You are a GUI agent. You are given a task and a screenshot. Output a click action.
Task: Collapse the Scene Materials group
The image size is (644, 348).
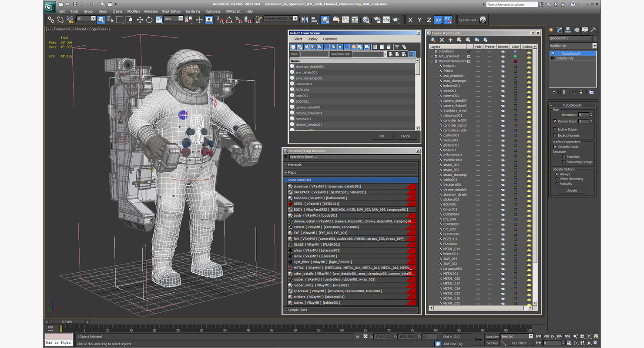(x=351, y=180)
